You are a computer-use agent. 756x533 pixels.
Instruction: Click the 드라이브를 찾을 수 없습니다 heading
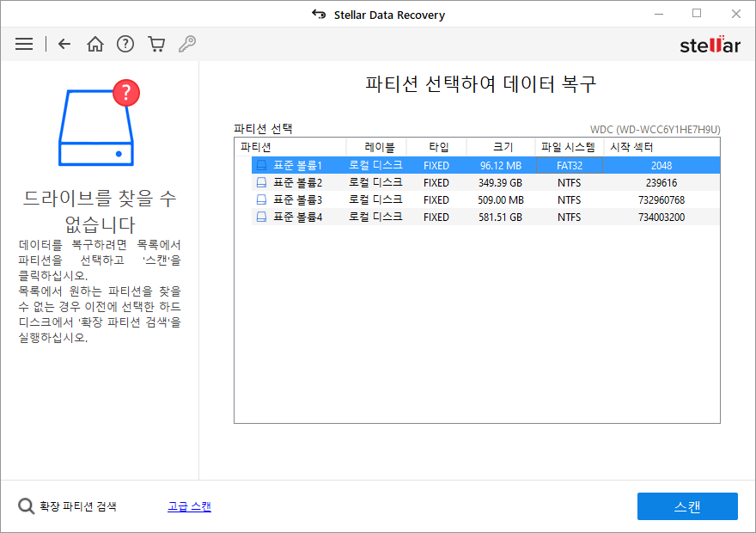pos(100,211)
